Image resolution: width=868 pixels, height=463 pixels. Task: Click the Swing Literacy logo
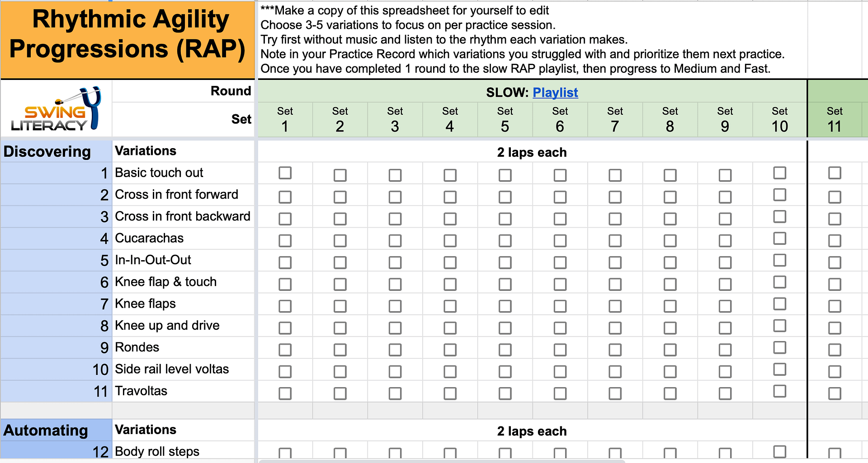(56, 108)
